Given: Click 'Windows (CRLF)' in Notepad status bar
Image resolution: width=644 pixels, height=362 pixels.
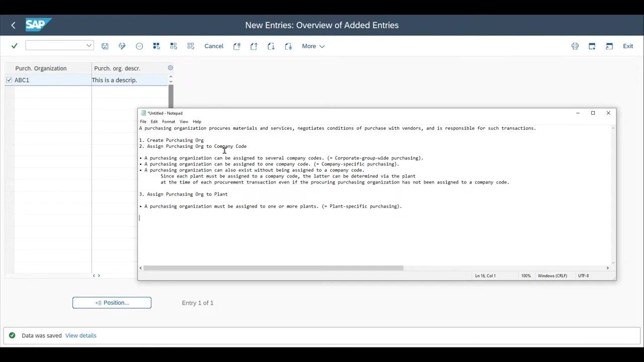Looking at the screenshot, I should click(552, 276).
